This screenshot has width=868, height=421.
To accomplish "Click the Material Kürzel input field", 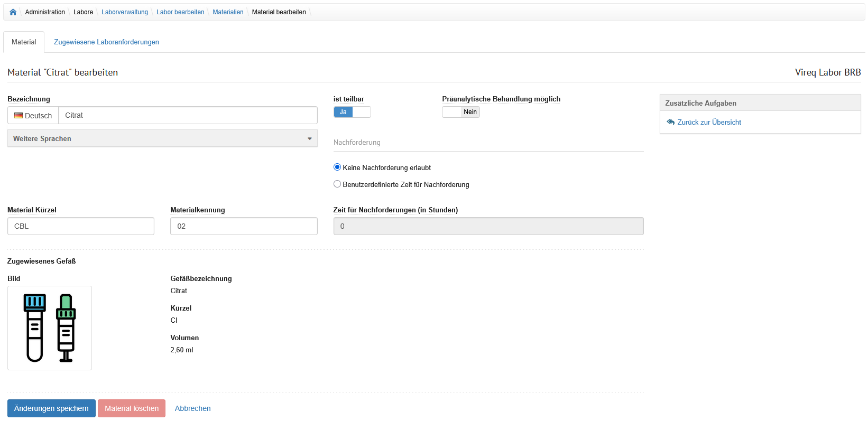I will pyautogui.click(x=81, y=226).
